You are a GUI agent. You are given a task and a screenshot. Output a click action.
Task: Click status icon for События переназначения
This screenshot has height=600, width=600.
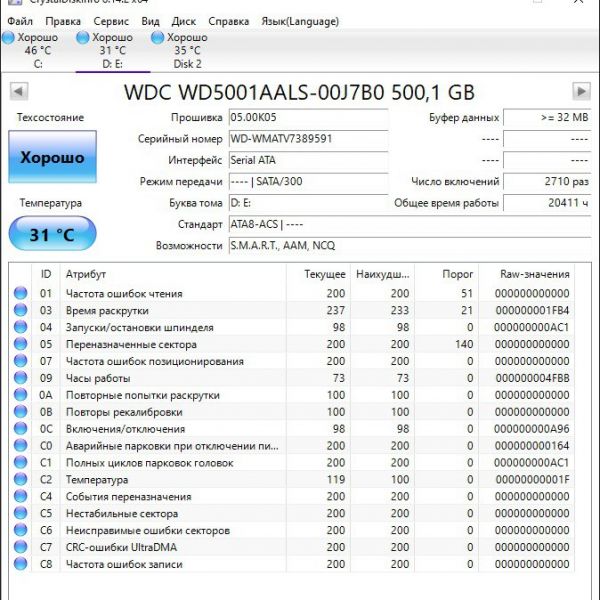point(20,496)
